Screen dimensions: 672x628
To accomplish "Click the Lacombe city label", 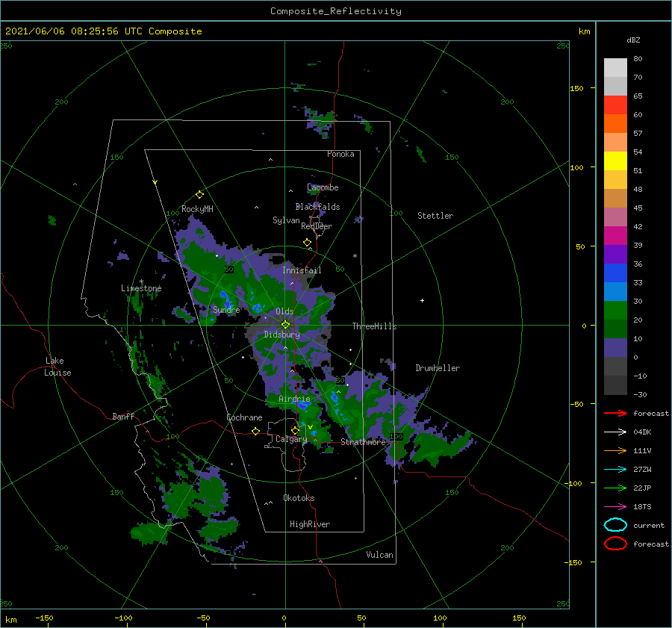I will 323,187.
